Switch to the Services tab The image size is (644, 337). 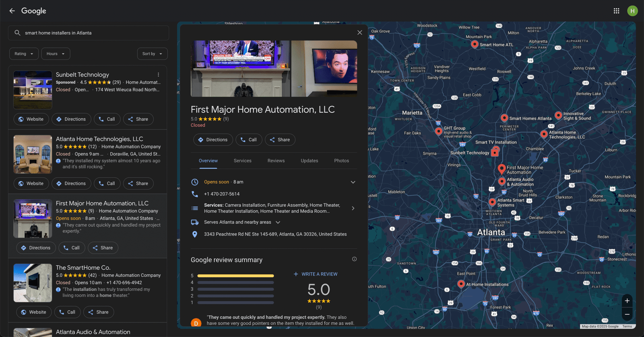[243, 161]
